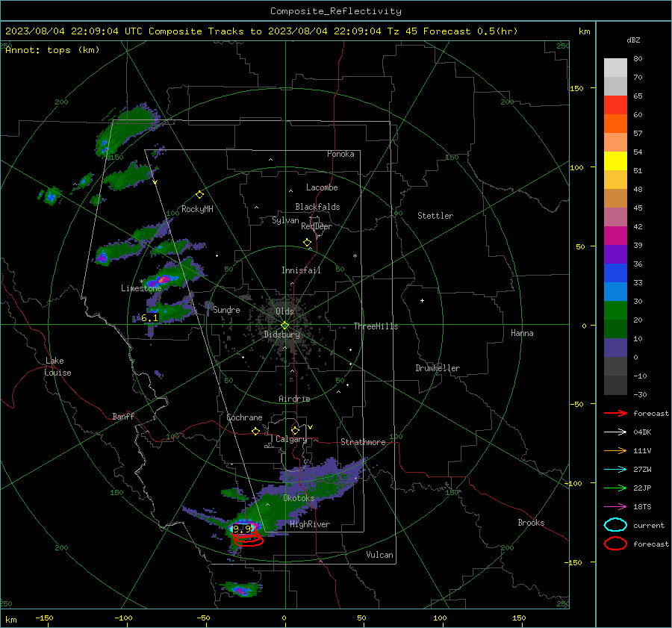Click the Sundre city label
The height and width of the screenshot is (628, 672).
[x=226, y=309]
